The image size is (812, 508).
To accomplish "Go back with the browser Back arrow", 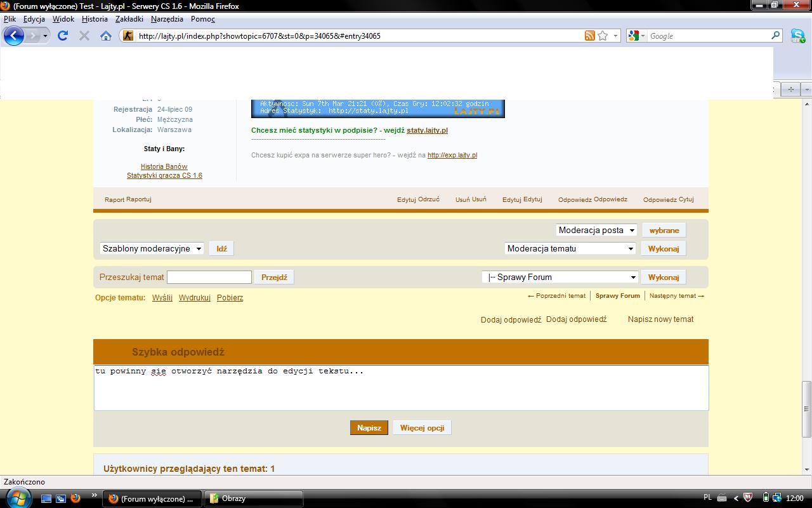I will 14,36.
